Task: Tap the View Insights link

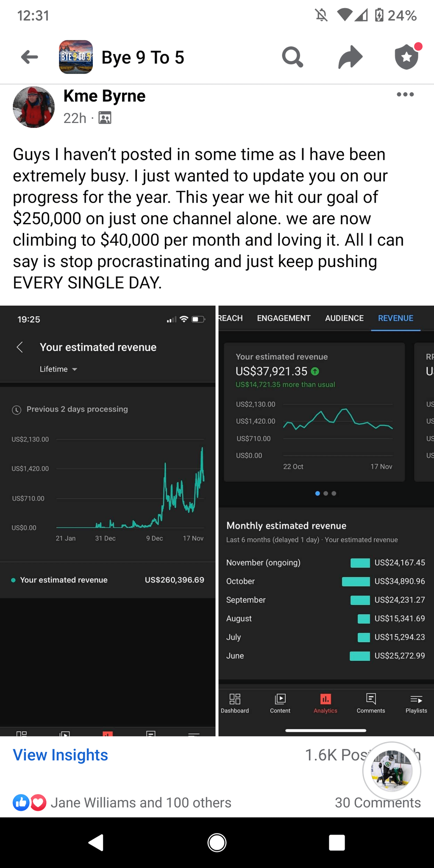Action: point(60,755)
